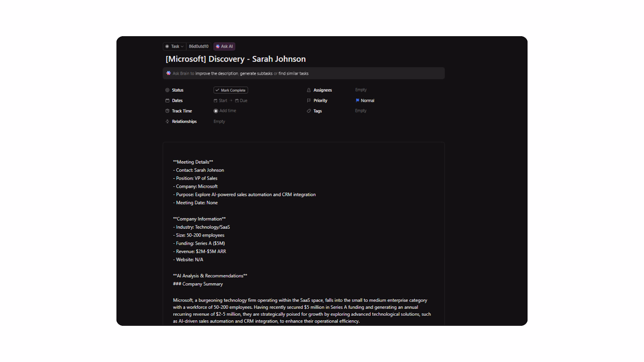Click the **Company Information** heading line
This screenshot has height=362, width=644.
(199, 219)
